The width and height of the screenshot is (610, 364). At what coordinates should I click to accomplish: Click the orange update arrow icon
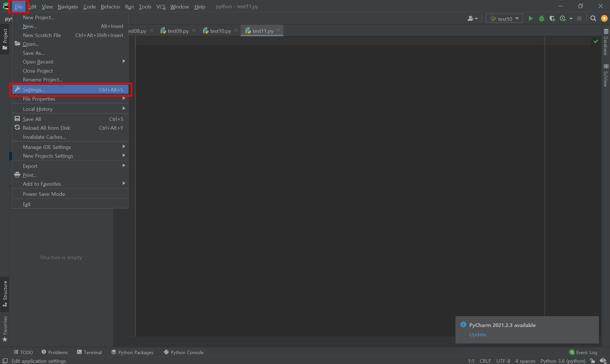(604, 19)
